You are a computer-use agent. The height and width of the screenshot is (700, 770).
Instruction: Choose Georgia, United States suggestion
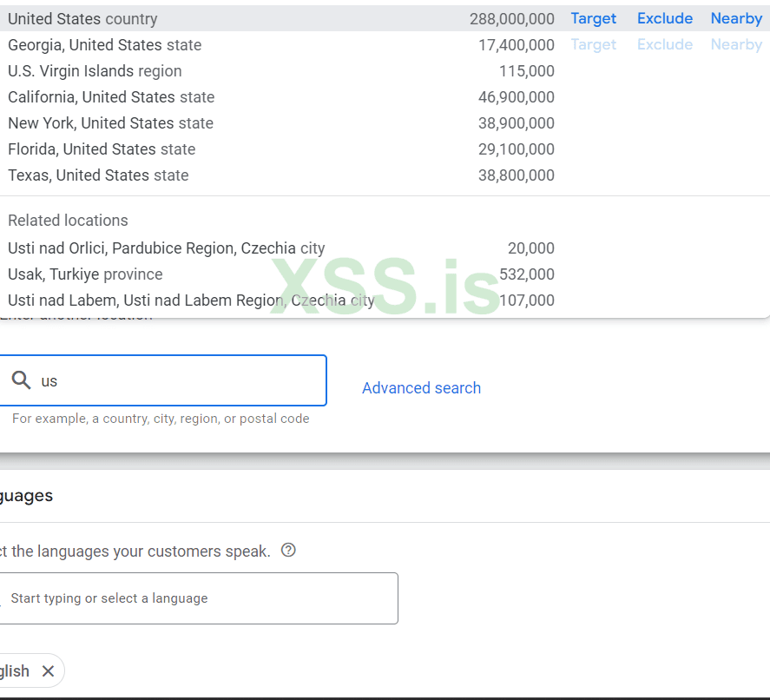pyautogui.click(x=105, y=44)
